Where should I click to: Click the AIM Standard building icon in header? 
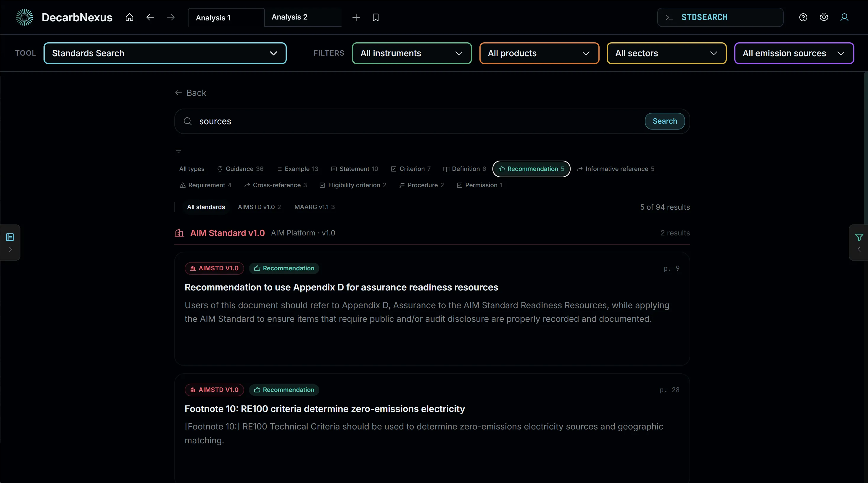tap(179, 233)
